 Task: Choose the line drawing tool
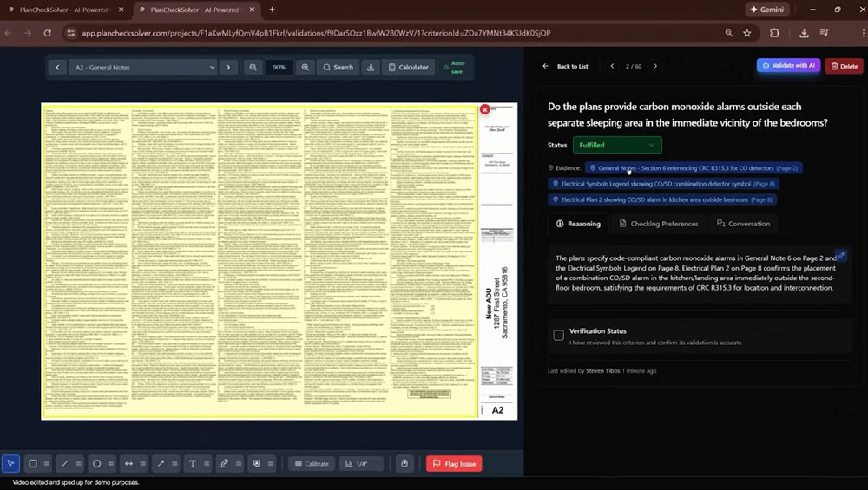65,464
